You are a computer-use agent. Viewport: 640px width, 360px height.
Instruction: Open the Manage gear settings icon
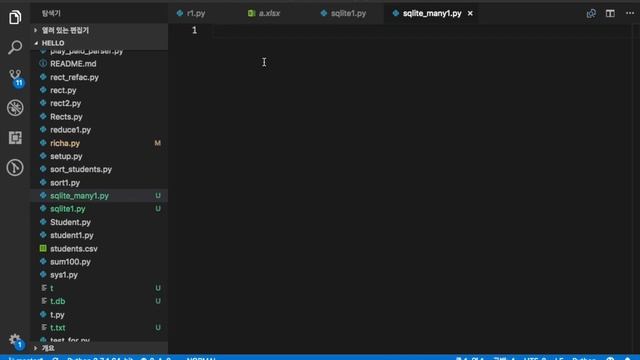click(15, 340)
